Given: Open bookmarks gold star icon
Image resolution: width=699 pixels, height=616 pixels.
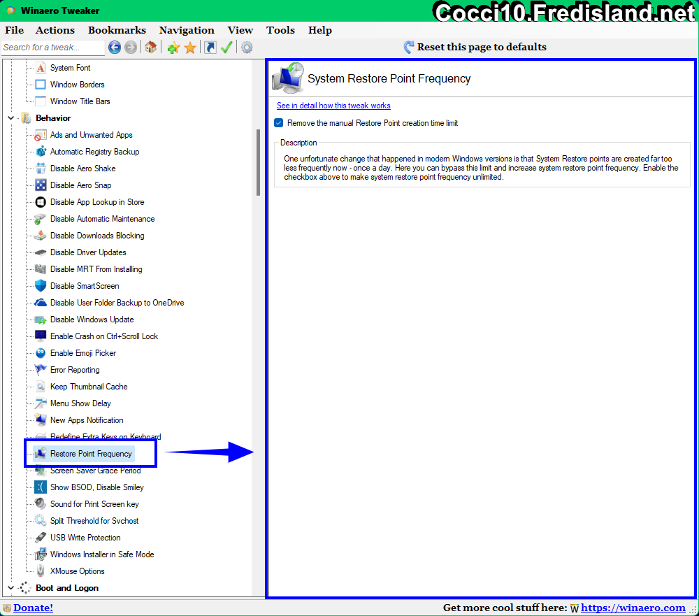Looking at the screenshot, I should pos(190,48).
